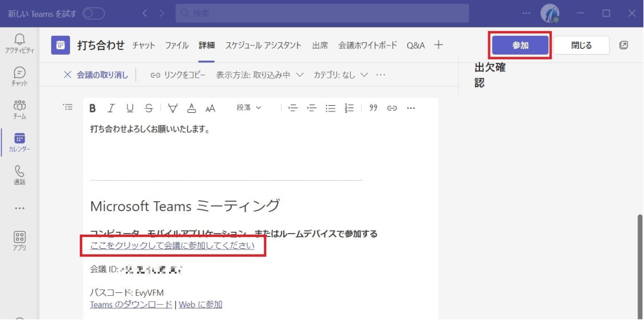The width and height of the screenshot is (644, 320).
Task: Toggle Strikethrough formatting in editor toolbar
Action: 149,108
